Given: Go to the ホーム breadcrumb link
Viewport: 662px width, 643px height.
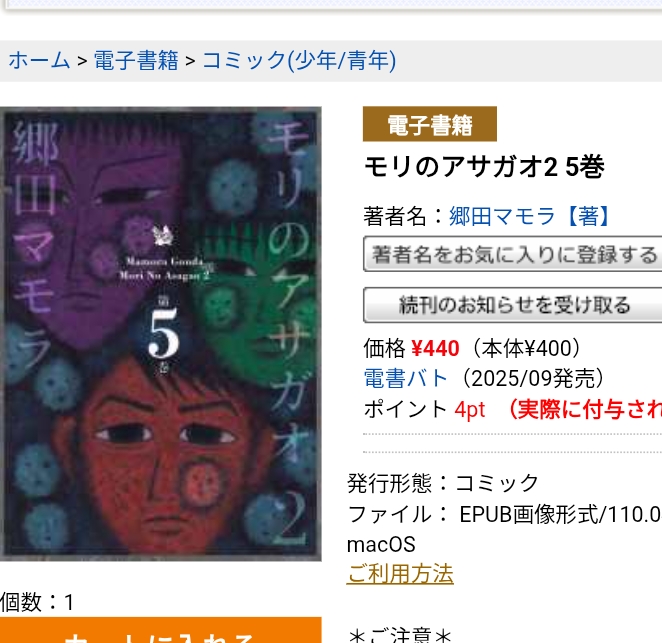Looking at the screenshot, I should [39, 60].
